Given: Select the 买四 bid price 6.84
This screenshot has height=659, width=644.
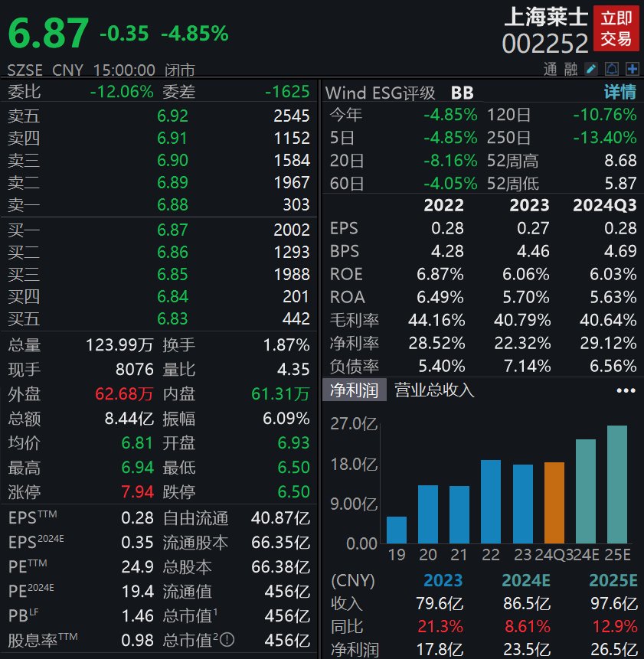Looking at the screenshot, I should (172, 297).
